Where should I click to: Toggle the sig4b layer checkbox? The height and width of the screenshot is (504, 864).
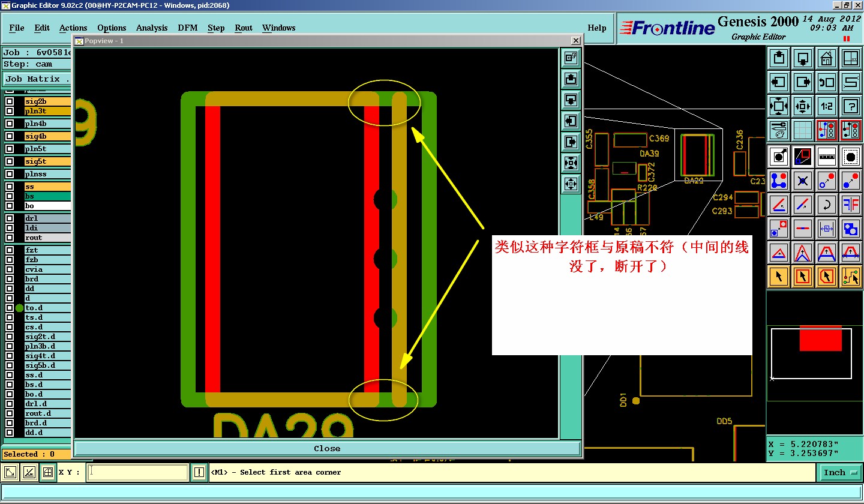pyautogui.click(x=10, y=136)
